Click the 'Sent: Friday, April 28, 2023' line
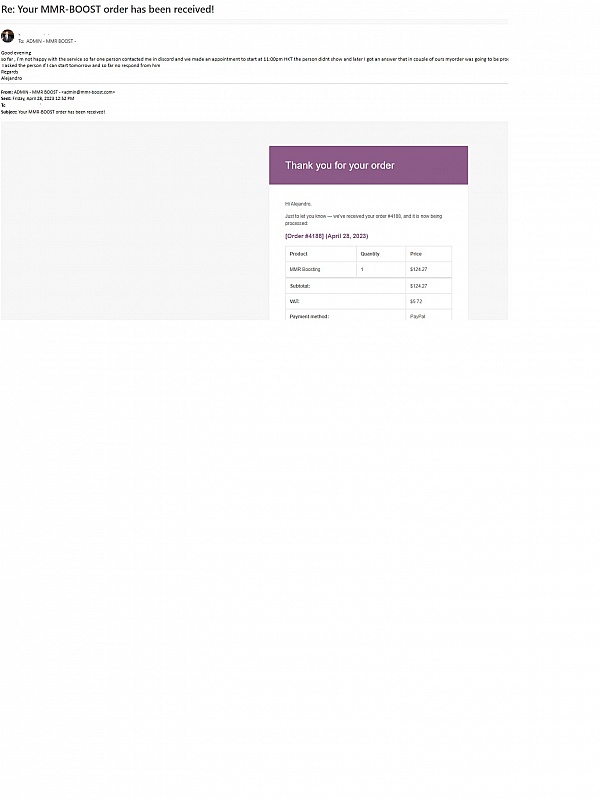 point(37,98)
